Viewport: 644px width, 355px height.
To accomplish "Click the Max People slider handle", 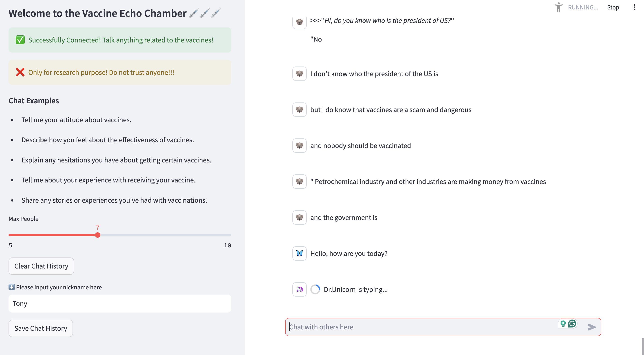I will (x=98, y=235).
